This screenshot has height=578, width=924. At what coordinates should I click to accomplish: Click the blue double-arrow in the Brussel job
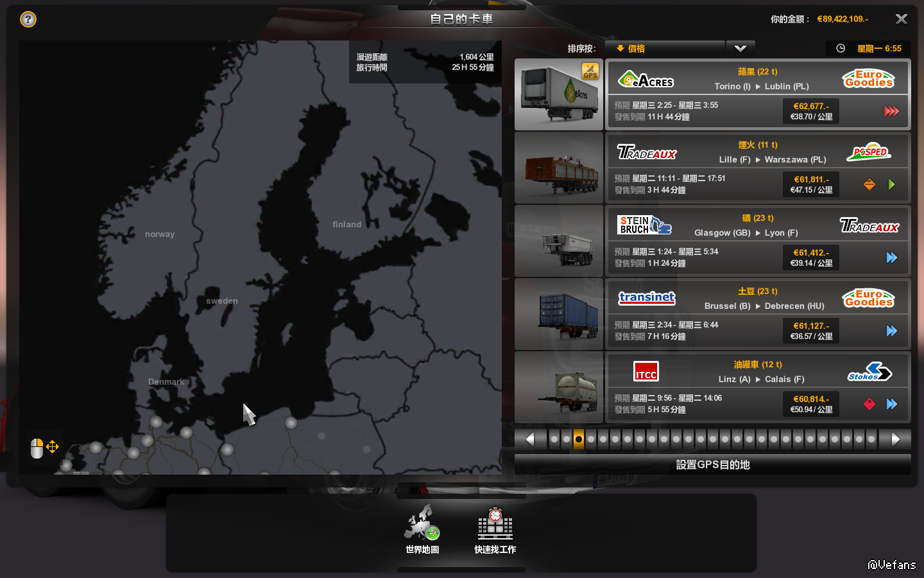click(x=891, y=331)
